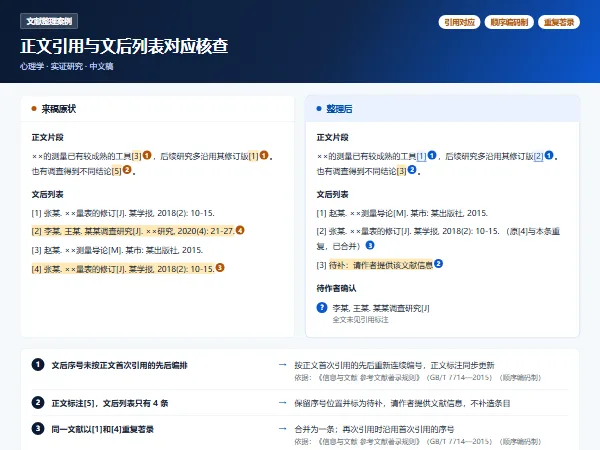Click the 文后列表 heading in 来稿原状

point(48,194)
